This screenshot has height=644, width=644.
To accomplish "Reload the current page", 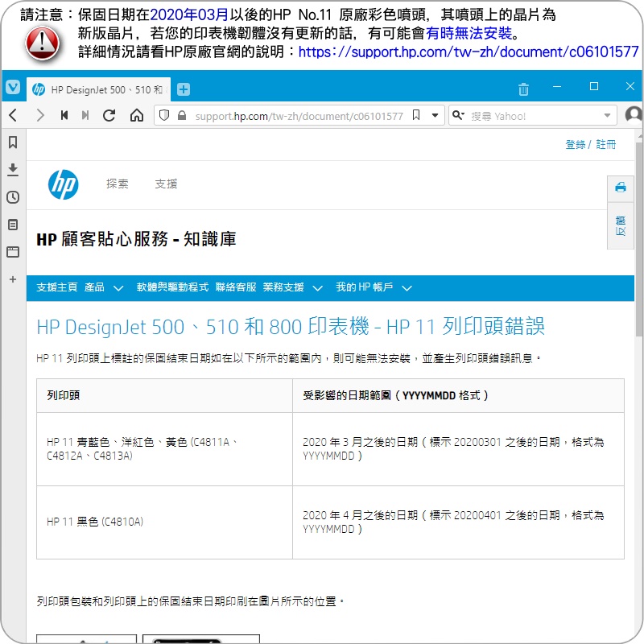I will tap(109, 115).
